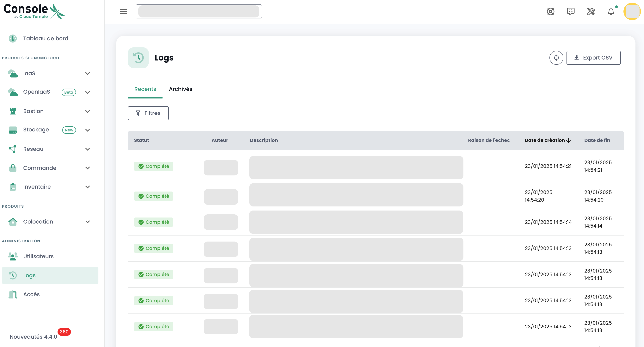Switch to the Archivés tab
Screen dimensions: 644x347
click(x=181, y=89)
